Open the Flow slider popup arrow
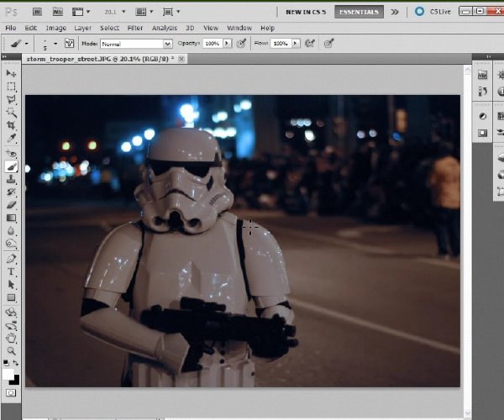 point(296,43)
